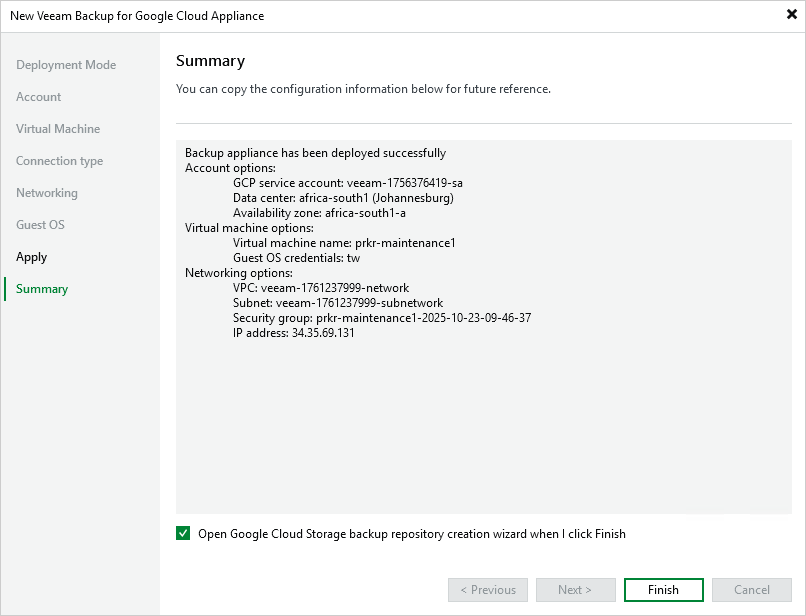Viewport: 806px width, 616px height.
Task: Go to the Account step
Action: pos(39,97)
